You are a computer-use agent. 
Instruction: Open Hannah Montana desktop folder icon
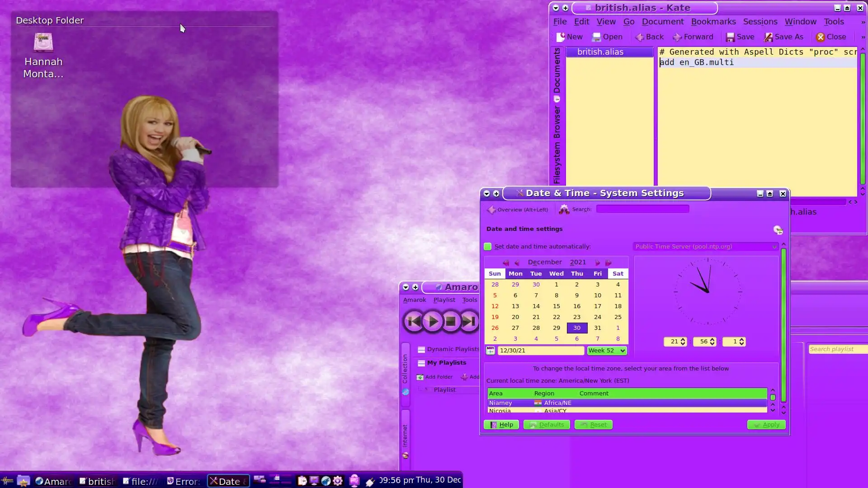click(43, 43)
